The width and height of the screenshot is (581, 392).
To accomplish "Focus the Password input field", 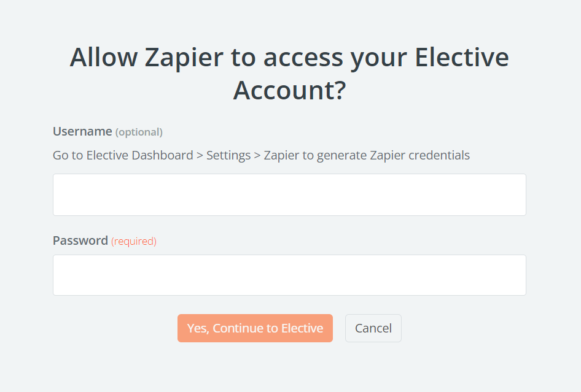I will coord(289,275).
